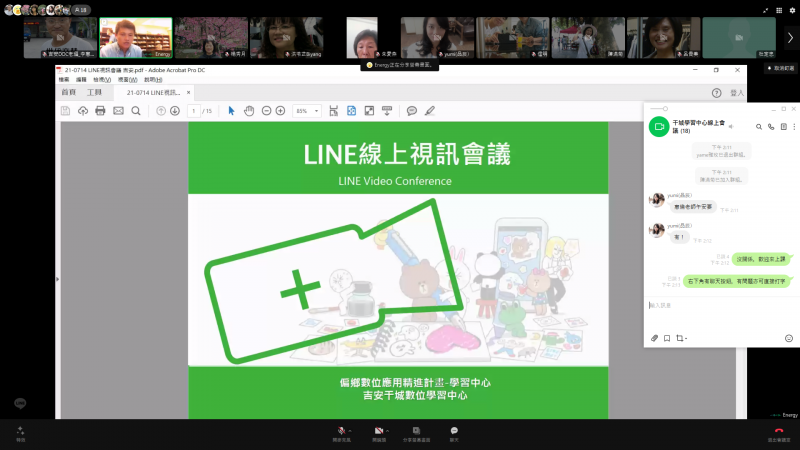
Task: Save the PDF using the floppy disk icon
Action: coord(65,111)
